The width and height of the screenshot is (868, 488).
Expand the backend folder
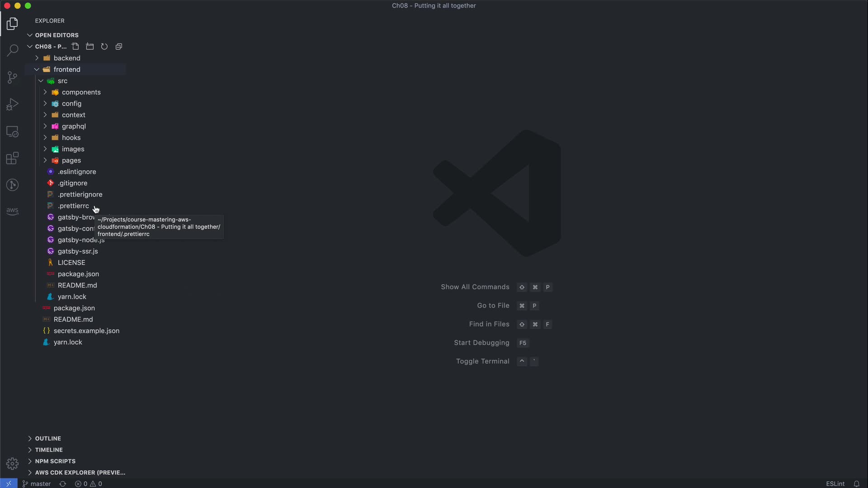(67, 58)
